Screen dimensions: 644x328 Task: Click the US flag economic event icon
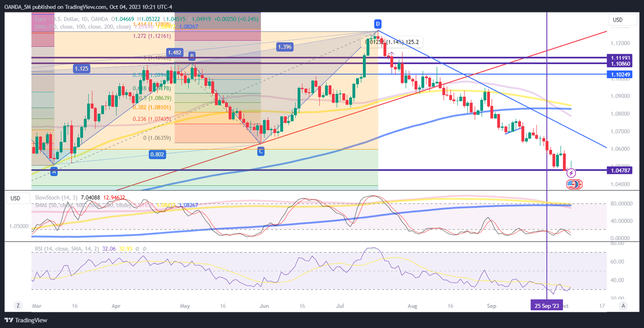pos(571,184)
